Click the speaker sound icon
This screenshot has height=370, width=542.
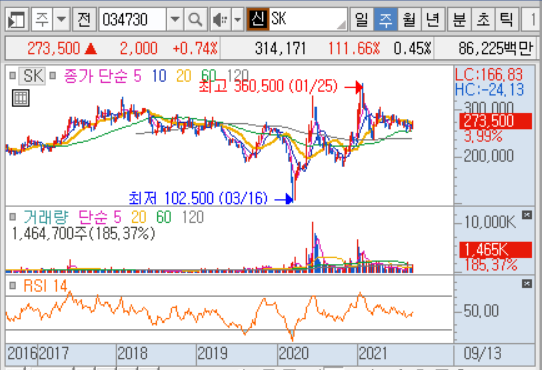tap(220, 20)
